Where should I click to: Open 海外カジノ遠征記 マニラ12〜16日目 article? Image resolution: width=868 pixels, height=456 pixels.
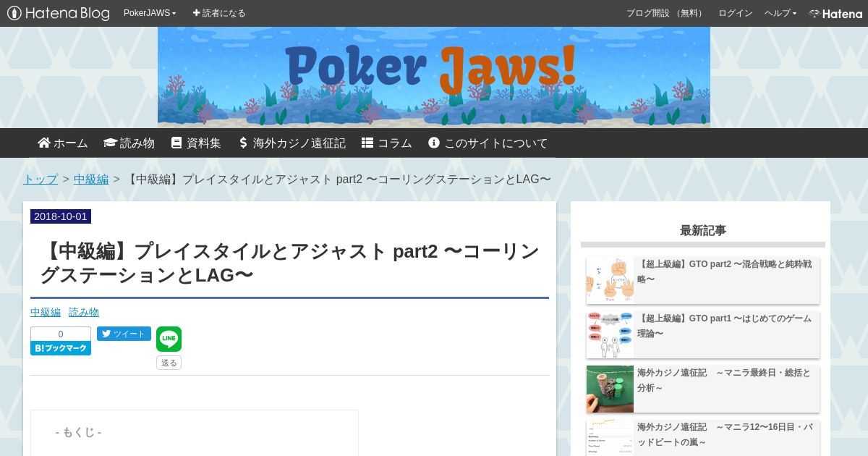coord(724,434)
